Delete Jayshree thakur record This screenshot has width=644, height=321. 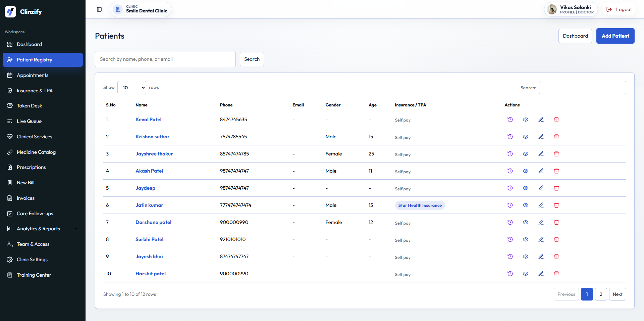556,154
